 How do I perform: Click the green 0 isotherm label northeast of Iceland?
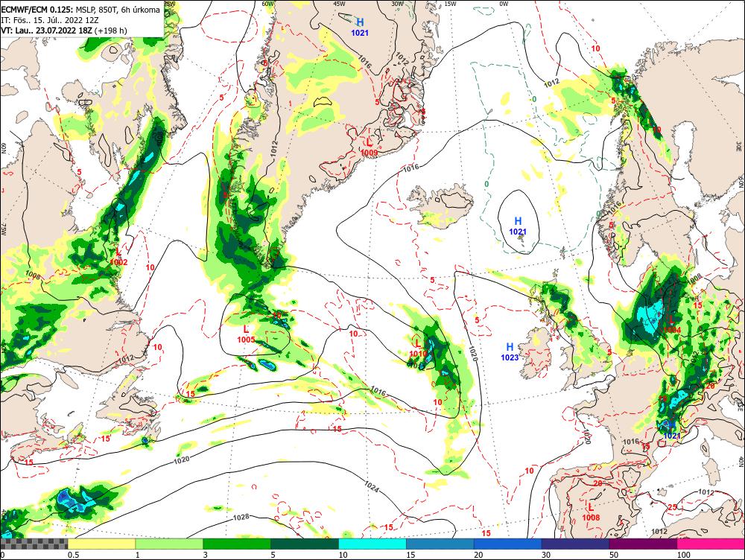[x=486, y=184]
